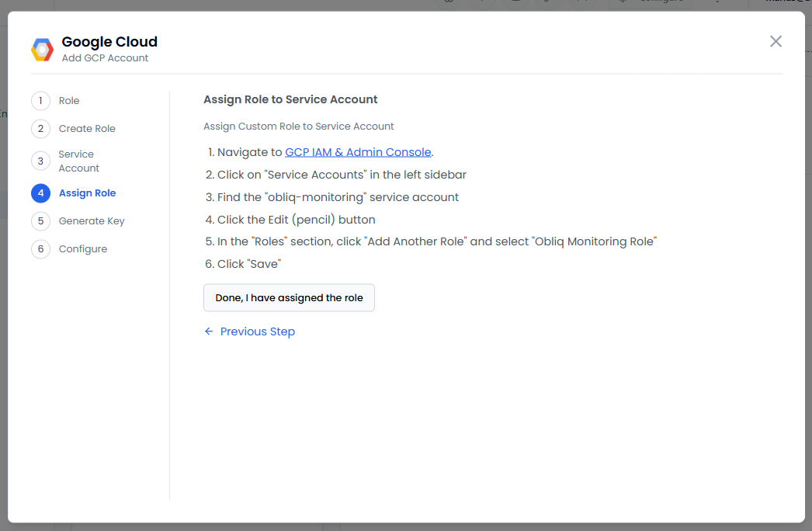This screenshot has height=531, width=812.
Task: Close the Add GCP Account dialog
Action: pos(776,41)
